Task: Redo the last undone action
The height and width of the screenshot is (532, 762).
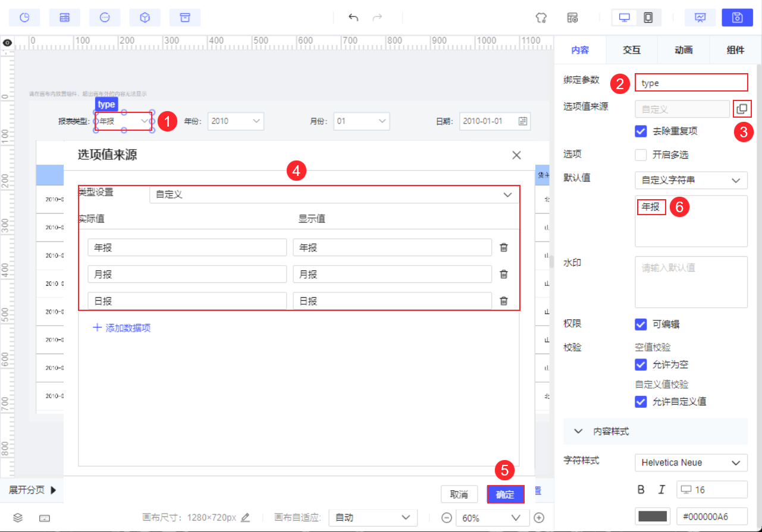Action: [377, 18]
